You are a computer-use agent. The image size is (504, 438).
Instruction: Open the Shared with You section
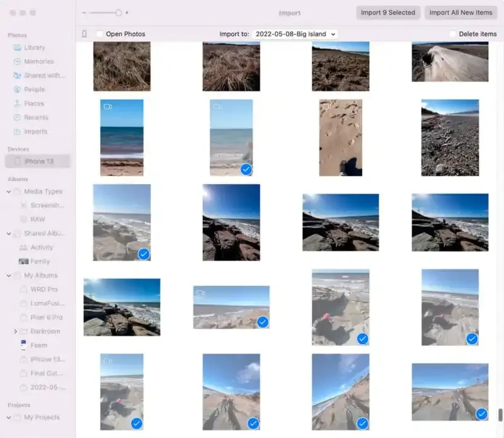coord(43,75)
